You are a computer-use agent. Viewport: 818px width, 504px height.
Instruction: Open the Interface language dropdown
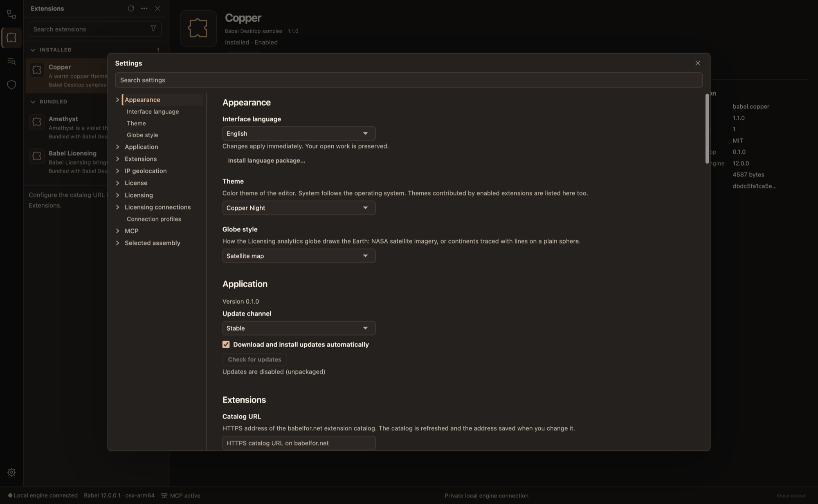(x=299, y=134)
